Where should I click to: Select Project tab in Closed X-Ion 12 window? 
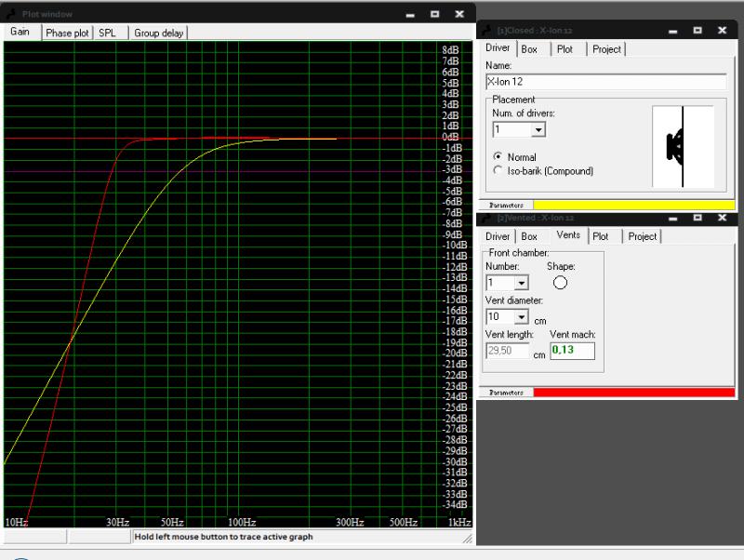(x=606, y=49)
